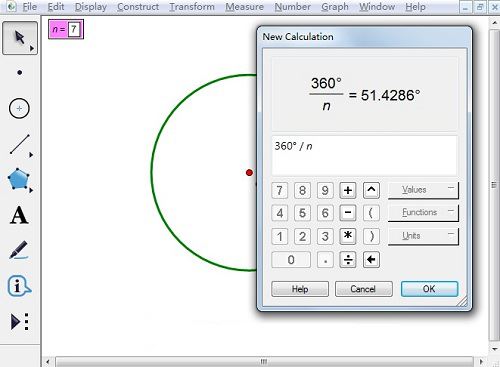The width and height of the screenshot is (500, 367).
Task: Open the Construct menu
Action: (138, 7)
